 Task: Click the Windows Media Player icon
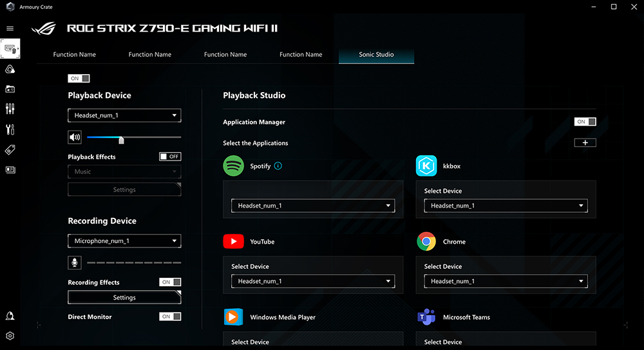[233, 317]
